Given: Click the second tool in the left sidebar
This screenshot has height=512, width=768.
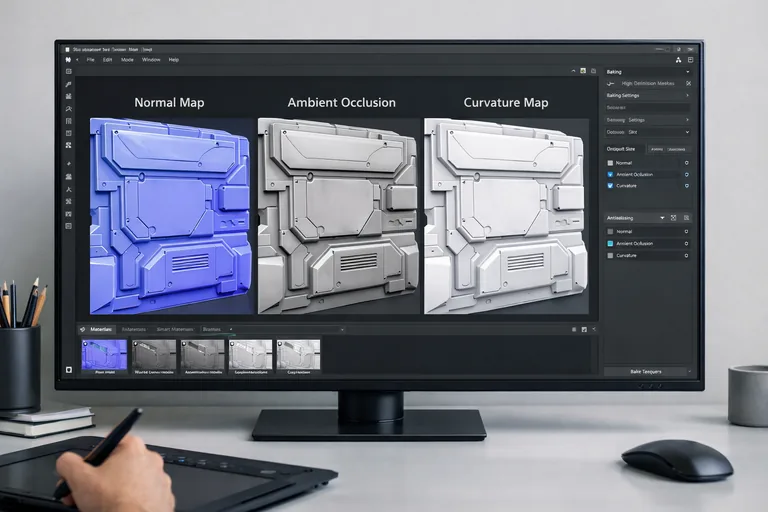Looking at the screenshot, I should click(x=68, y=84).
